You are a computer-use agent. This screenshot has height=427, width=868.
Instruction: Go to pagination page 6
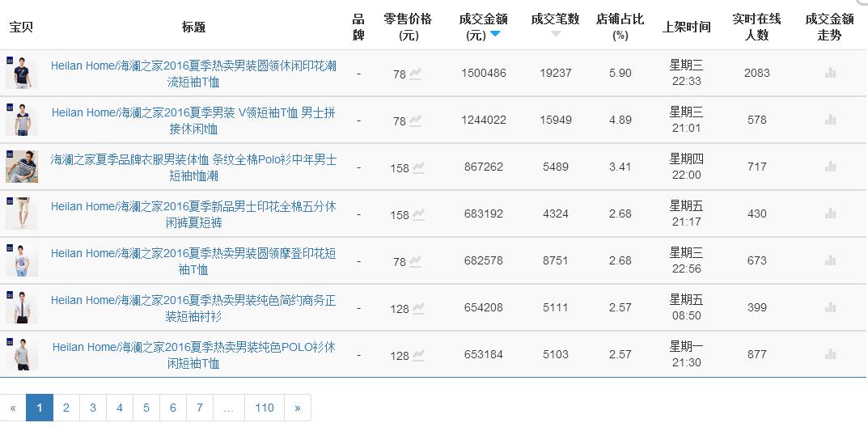(x=173, y=408)
